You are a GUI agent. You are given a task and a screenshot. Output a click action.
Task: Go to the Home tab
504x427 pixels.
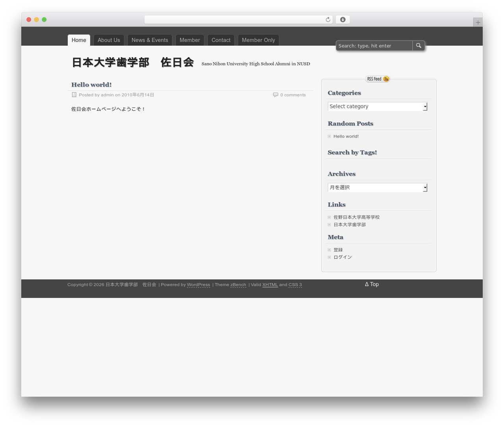(x=79, y=40)
